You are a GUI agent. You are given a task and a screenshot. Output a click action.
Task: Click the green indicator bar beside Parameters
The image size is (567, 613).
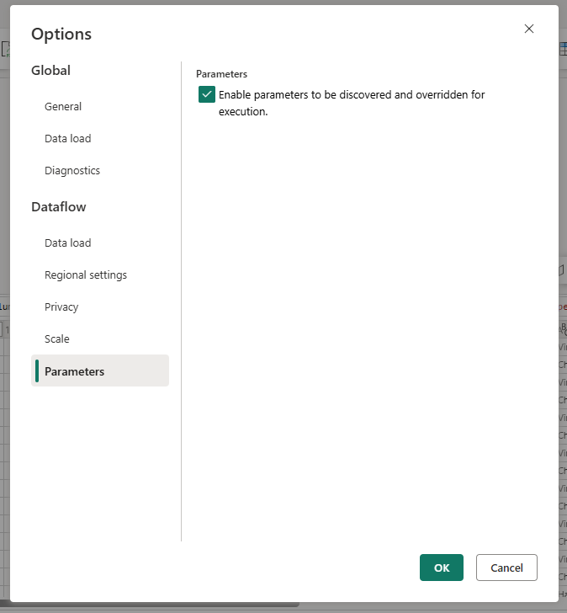tap(37, 371)
